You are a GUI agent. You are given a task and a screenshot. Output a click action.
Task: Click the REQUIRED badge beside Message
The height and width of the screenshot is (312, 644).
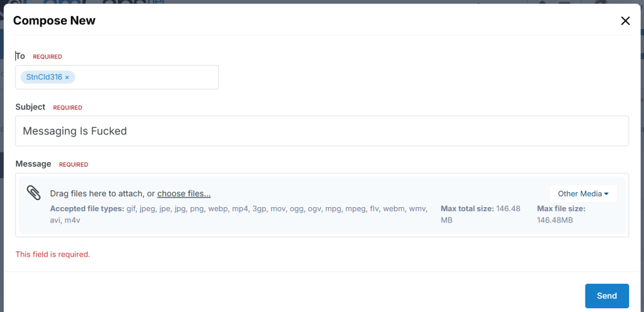tap(73, 165)
